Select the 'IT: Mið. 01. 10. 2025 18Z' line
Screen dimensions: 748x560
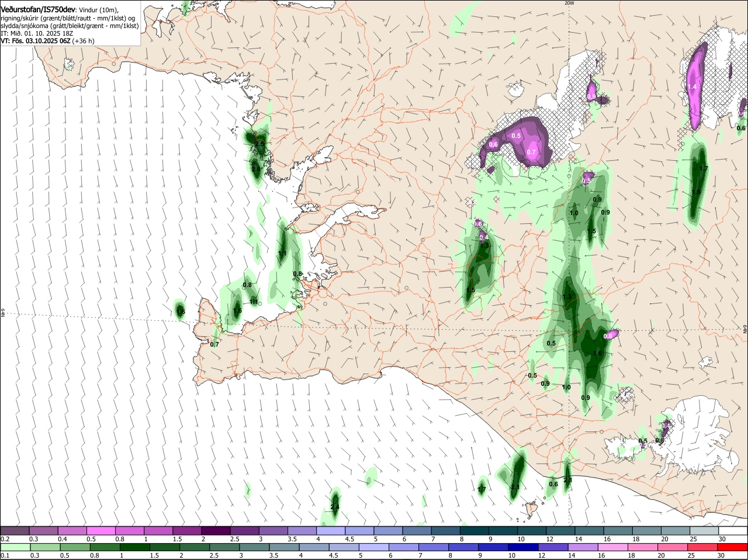[x=37, y=33]
